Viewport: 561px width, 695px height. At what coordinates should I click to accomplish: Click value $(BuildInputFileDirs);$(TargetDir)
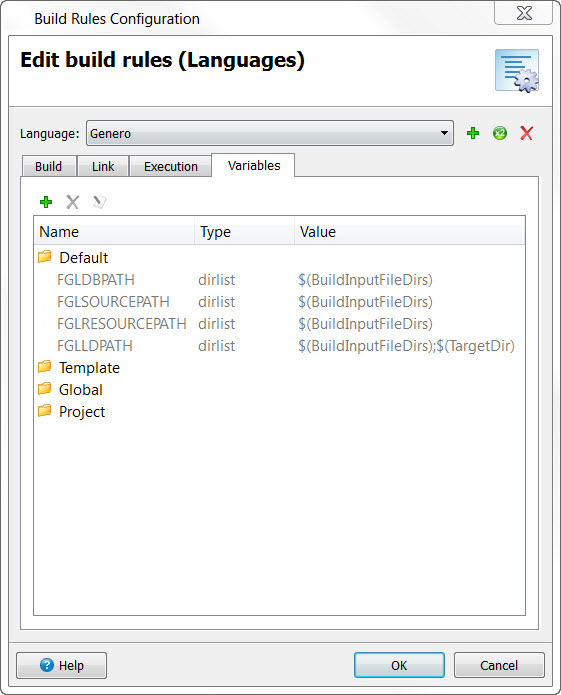click(x=407, y=346)
